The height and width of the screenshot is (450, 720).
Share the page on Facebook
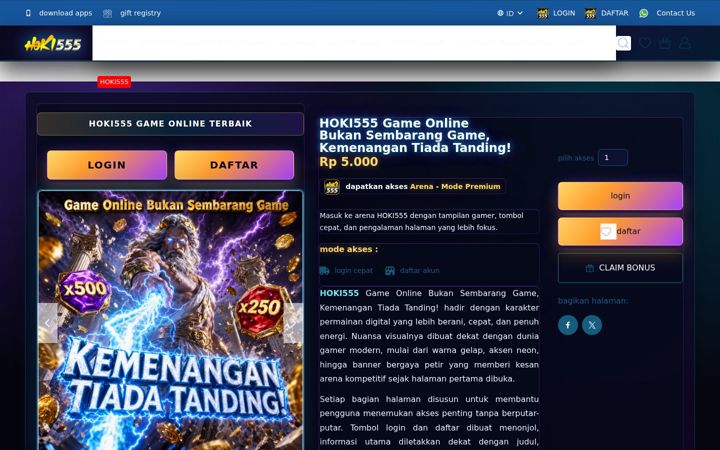click(568, 325)
